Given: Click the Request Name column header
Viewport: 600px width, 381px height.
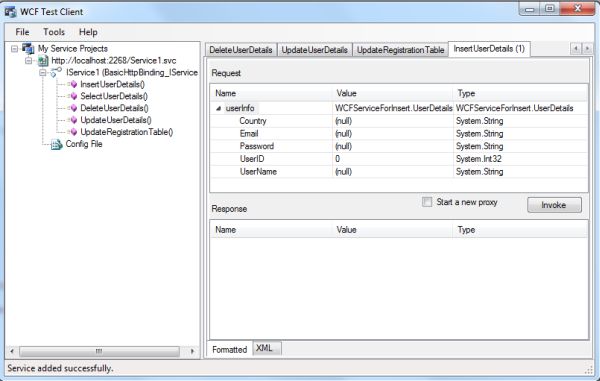Looking at the screenshot, I should pyautogui.click(x=271, y=93).
